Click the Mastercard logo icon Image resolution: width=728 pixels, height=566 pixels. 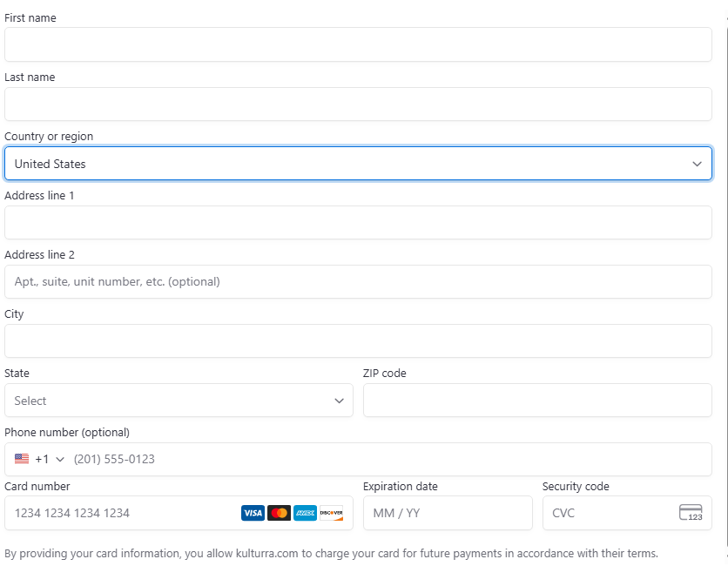[x=279, y=513]
